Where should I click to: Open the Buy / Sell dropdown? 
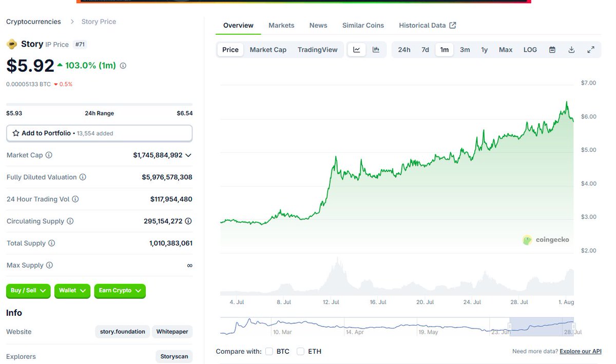28,291
